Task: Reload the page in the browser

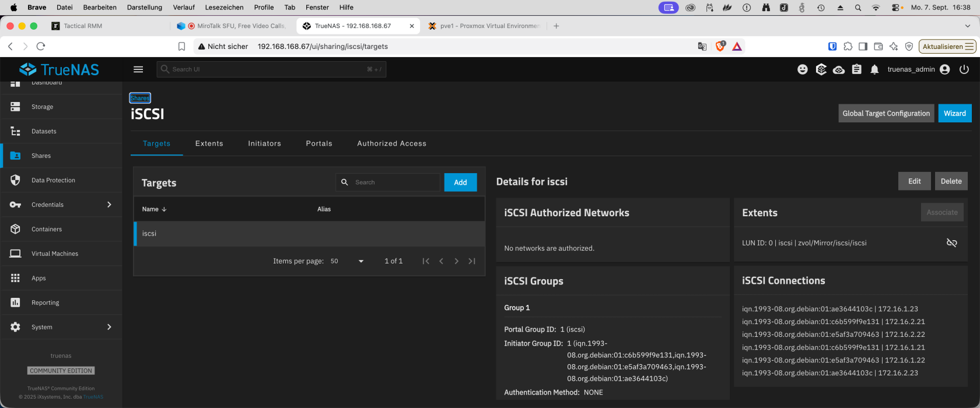Action: click(41, 46)
